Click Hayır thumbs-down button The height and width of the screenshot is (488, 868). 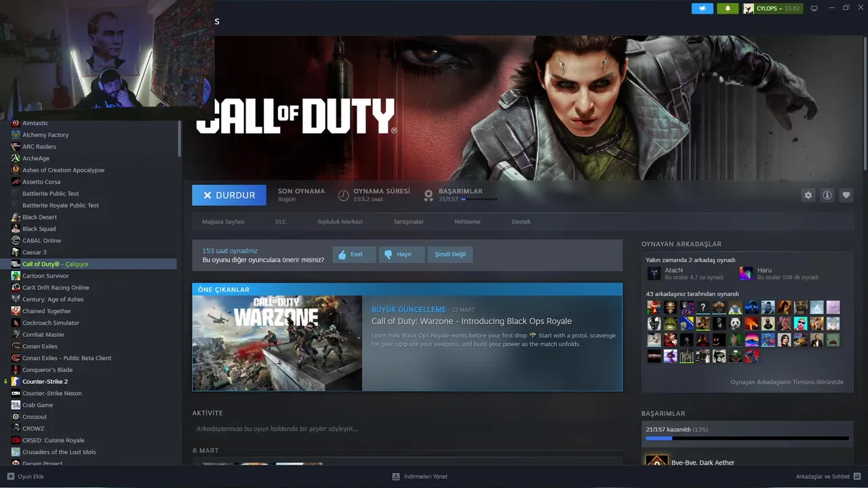coord(401,255)
